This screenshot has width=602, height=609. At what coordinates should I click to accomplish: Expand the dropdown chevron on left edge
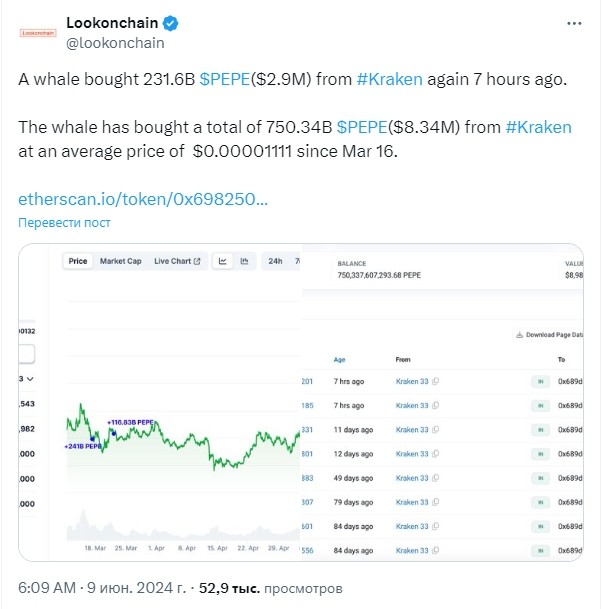(30, 379)
